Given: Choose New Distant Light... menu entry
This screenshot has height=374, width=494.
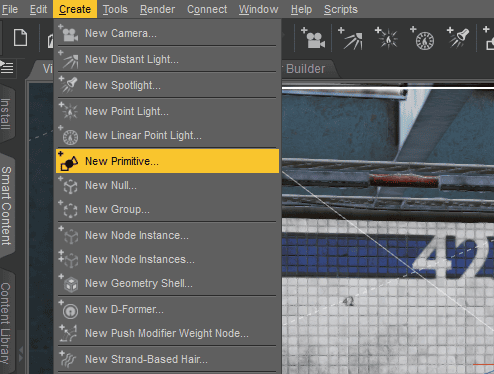Looking at the screenshot, I should [x=167, y=59].
